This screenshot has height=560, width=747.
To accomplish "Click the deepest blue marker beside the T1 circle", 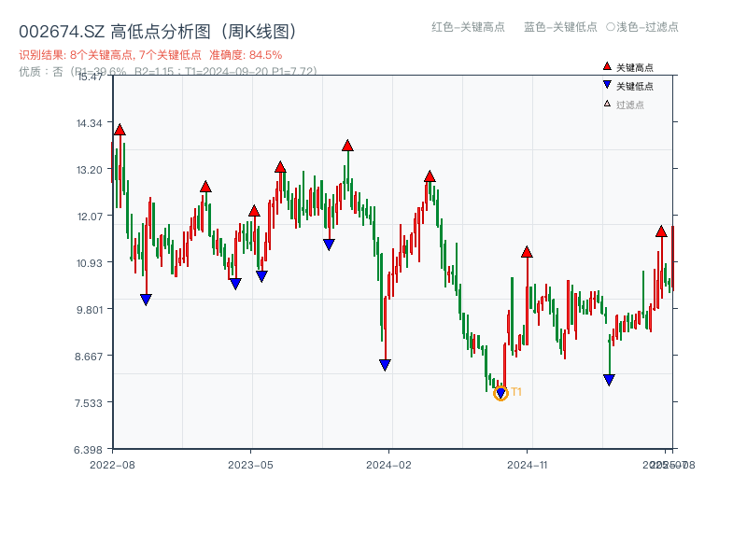I will point(501,393).
